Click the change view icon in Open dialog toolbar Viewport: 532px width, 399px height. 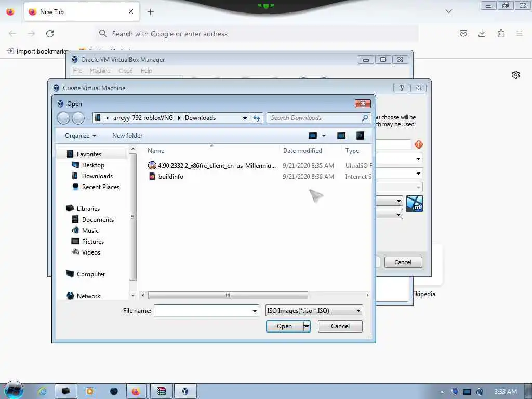tap(312, 136)
